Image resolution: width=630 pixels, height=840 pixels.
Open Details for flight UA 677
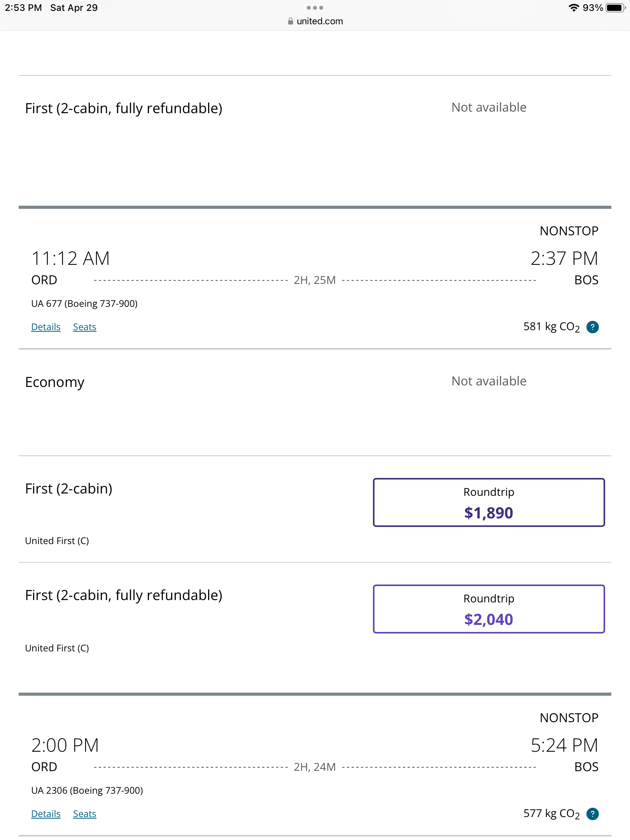[x=46, y=327]
